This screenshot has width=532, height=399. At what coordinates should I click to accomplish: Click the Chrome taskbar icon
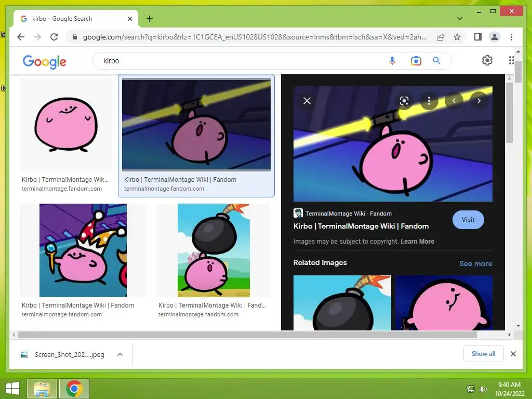tap(74, 389)
